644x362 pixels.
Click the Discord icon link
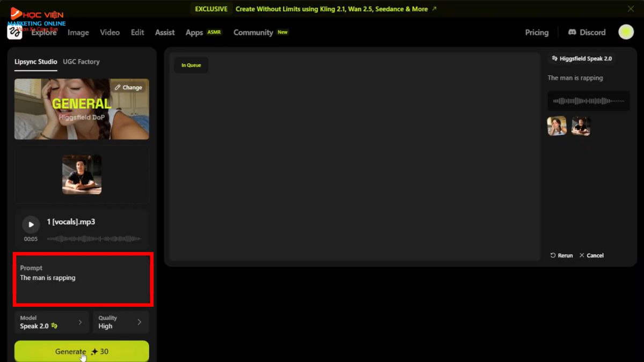(x=572, y=32)
